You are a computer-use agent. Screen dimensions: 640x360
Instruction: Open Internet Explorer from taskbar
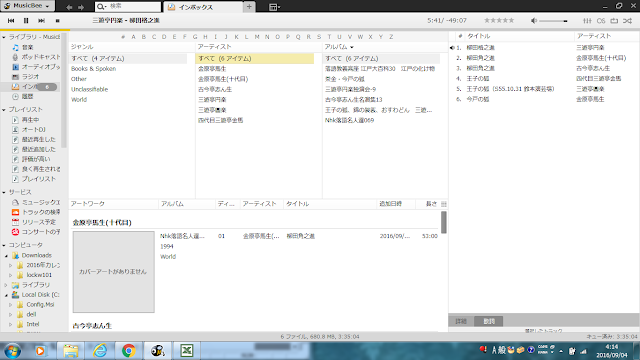click(x=100, y=351)
